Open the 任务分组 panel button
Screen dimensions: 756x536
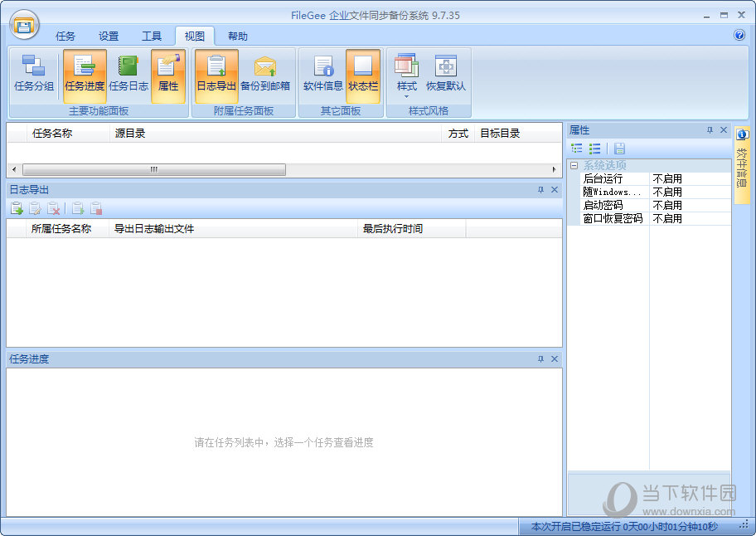34,75
